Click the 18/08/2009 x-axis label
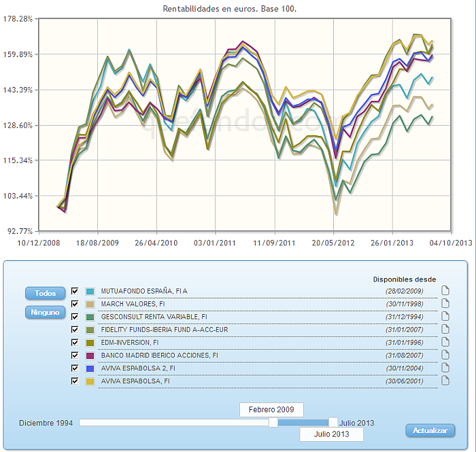The width and height of the screenshot is (476, 452). click(97, 243)
